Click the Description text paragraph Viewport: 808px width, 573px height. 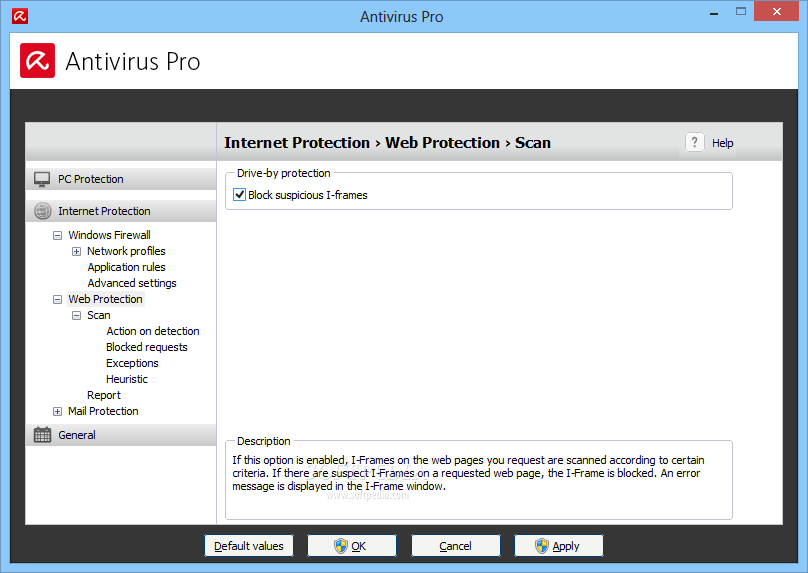coord(468,473)
